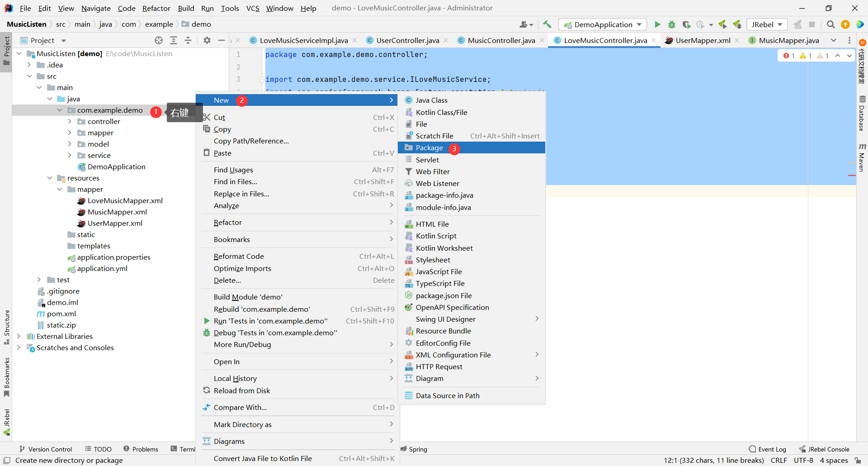868x466 pixels.
Task: Go to next highlighted error arrow
Action: (849, 56)
